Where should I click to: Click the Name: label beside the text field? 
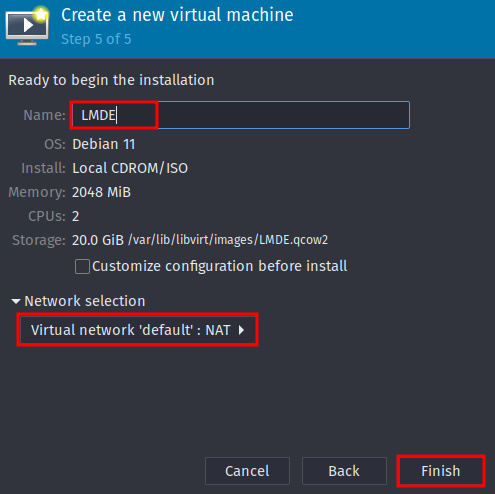pos(45,115)
